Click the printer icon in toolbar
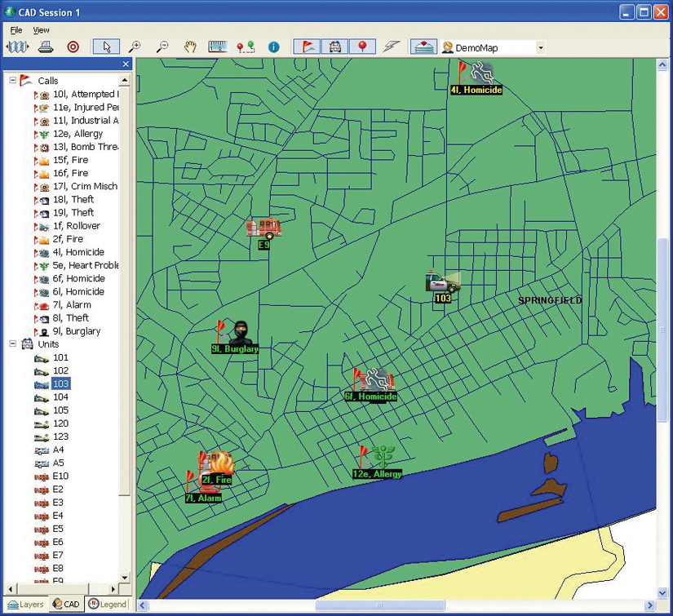 click(x=46, y=47)
